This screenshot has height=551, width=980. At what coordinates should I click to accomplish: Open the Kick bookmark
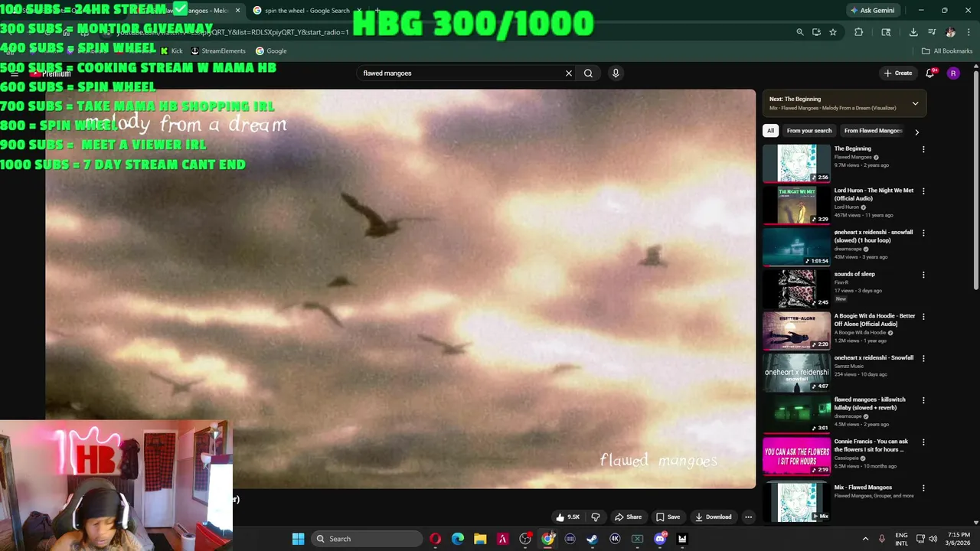[x=171, y=51]
